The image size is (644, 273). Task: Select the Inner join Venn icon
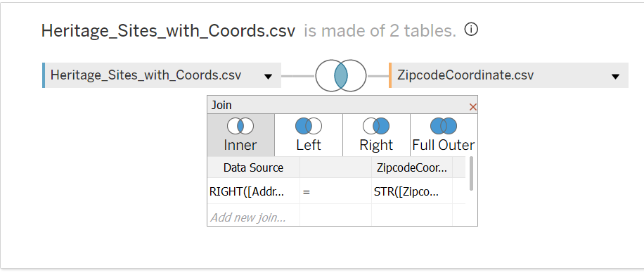[x=240, y=126]
